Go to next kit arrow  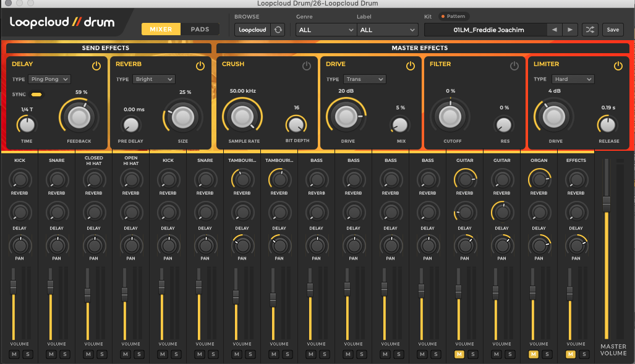(570, 30)
